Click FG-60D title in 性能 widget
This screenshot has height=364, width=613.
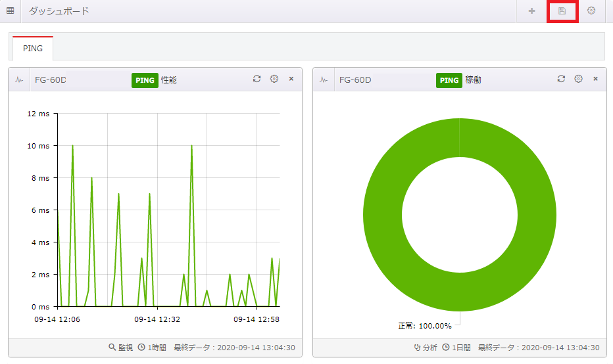click(x=51, y=80)
